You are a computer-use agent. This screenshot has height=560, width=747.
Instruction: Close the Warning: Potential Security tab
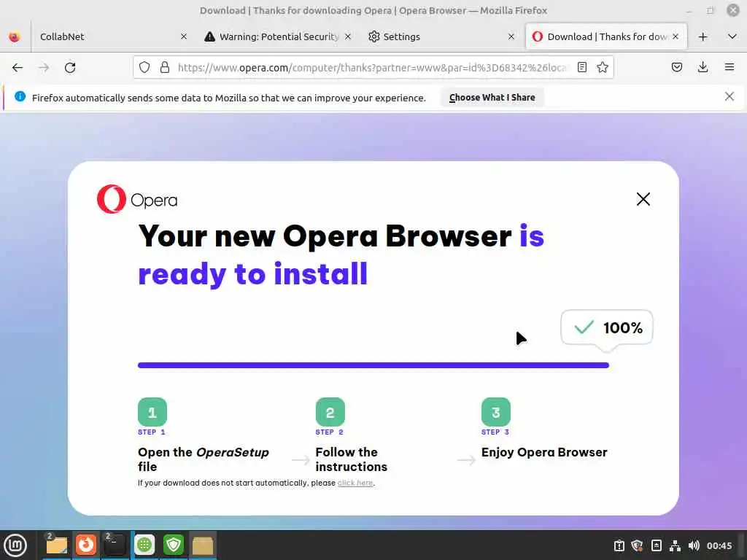point(348,36)
